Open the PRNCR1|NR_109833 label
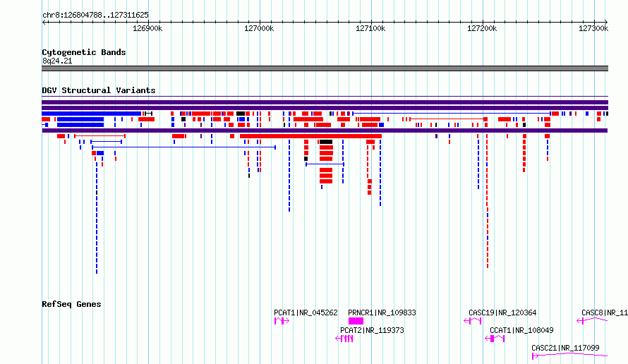Screen dimensions: 628x364 click(382, 313)
